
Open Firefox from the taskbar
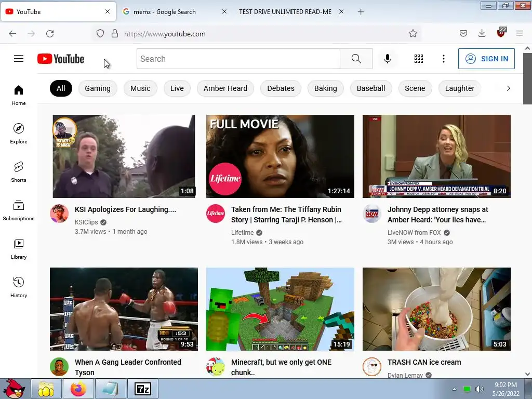tap(78, 389)
